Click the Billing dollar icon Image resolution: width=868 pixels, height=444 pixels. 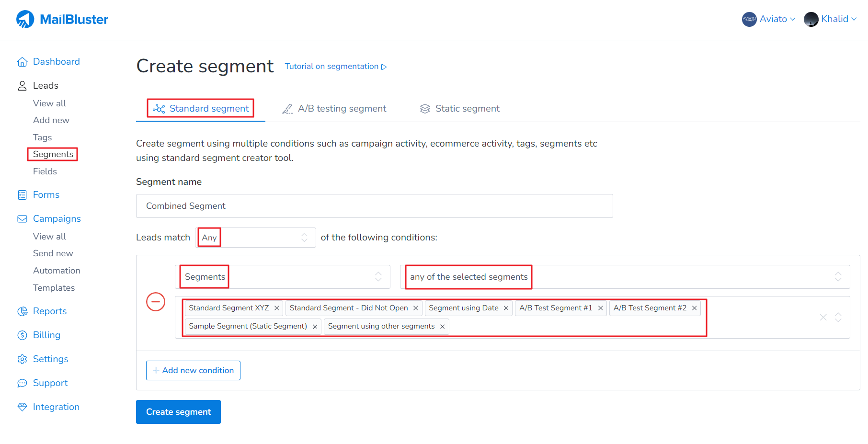pyautogui.click(x=22, y=335)
